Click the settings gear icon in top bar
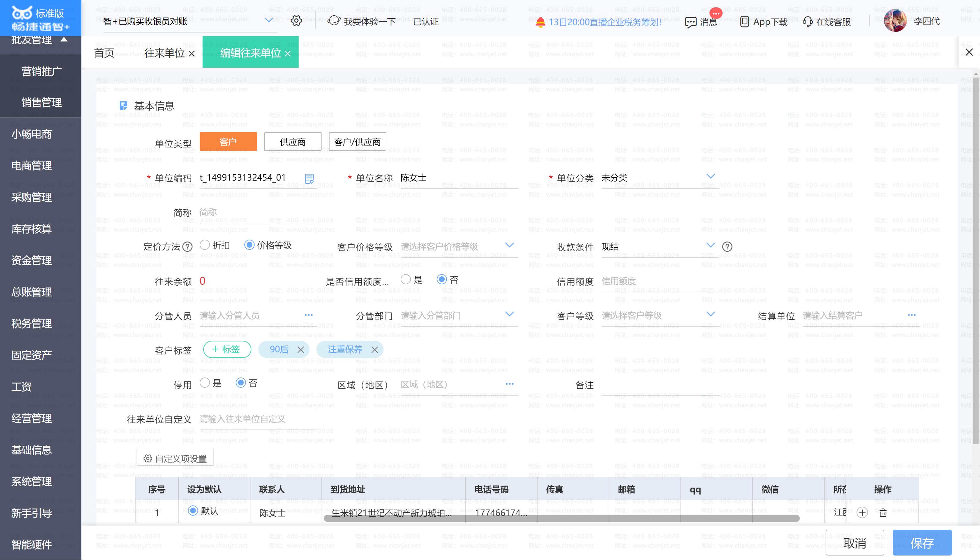Screen dimensions: 980x560 [x=296, y=21]
